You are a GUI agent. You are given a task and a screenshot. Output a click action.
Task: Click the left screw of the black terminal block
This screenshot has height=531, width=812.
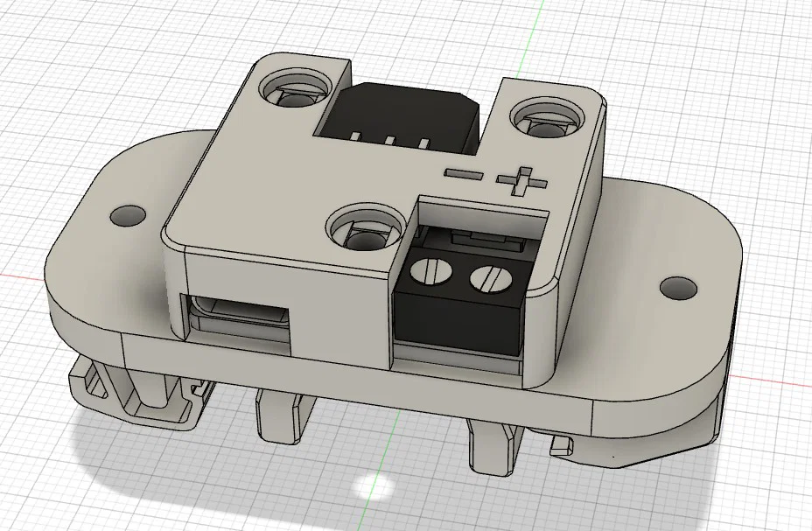[430, 270]
